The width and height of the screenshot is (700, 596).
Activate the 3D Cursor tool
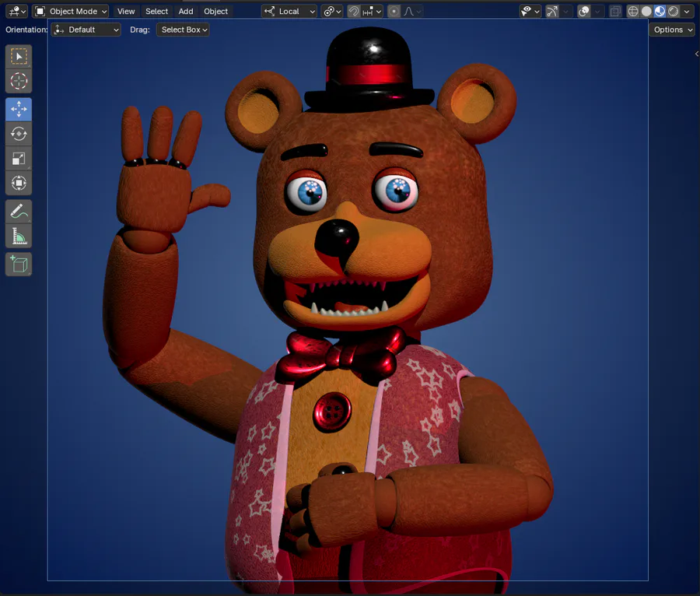[19, 81]
